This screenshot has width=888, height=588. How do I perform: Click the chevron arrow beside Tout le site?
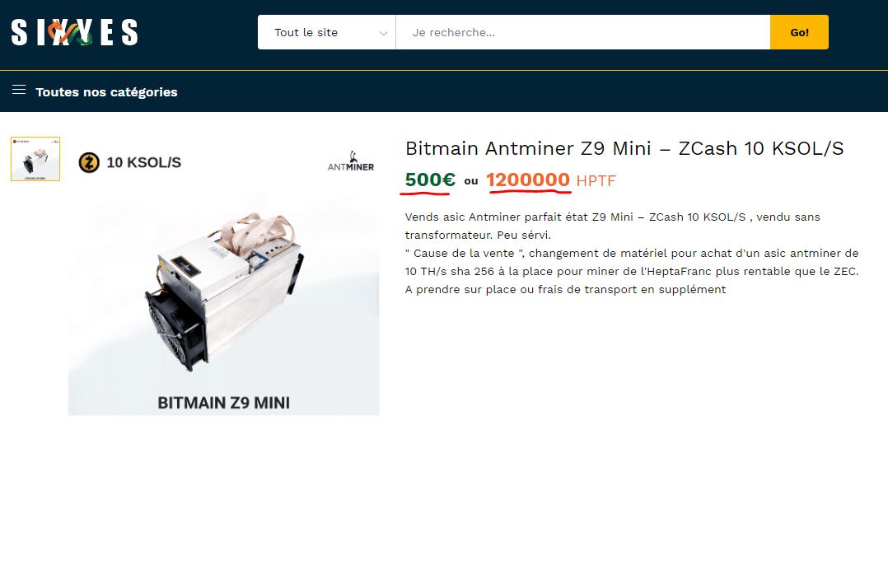[383, 33]
